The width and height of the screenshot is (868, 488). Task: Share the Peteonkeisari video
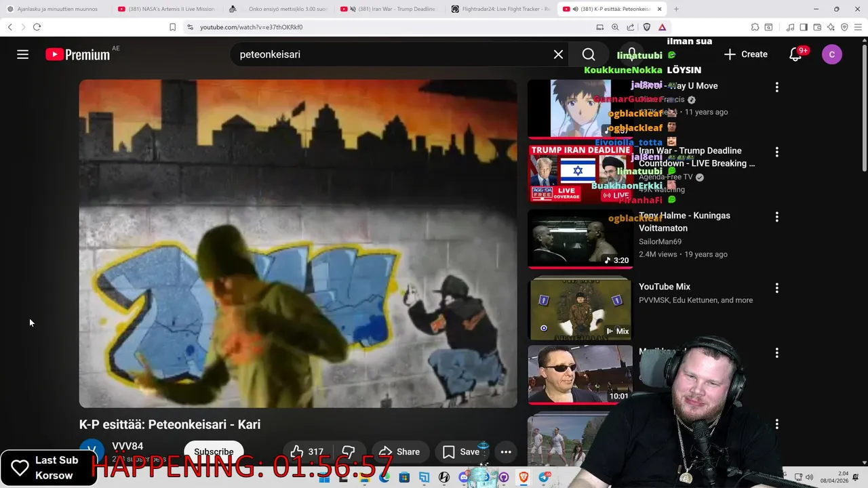pyautogui.click(x=399, y=452)
